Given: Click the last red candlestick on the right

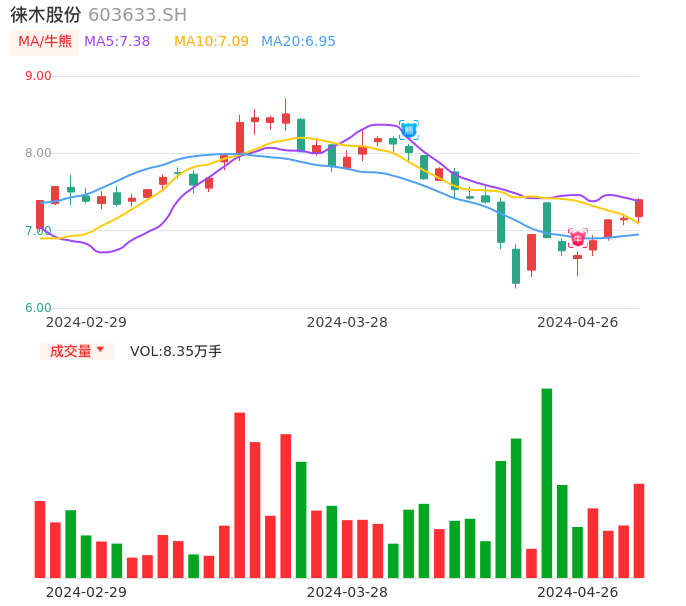Looking at the screenshot, I should tap(639, 208).
